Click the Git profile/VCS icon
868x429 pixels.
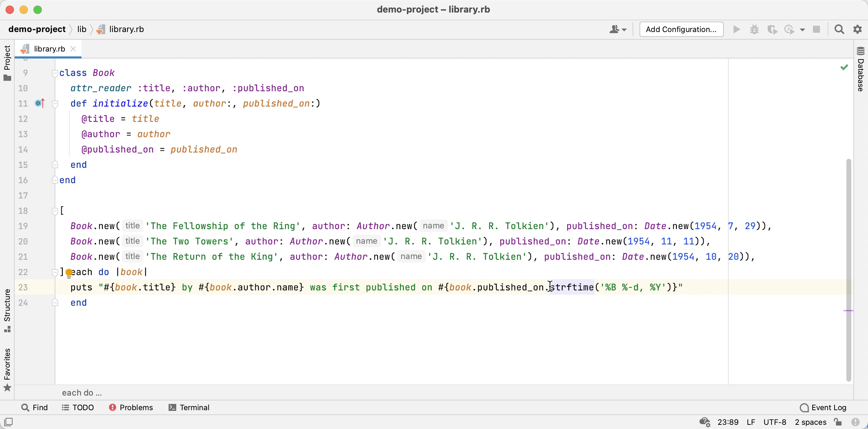pos(616,29)
